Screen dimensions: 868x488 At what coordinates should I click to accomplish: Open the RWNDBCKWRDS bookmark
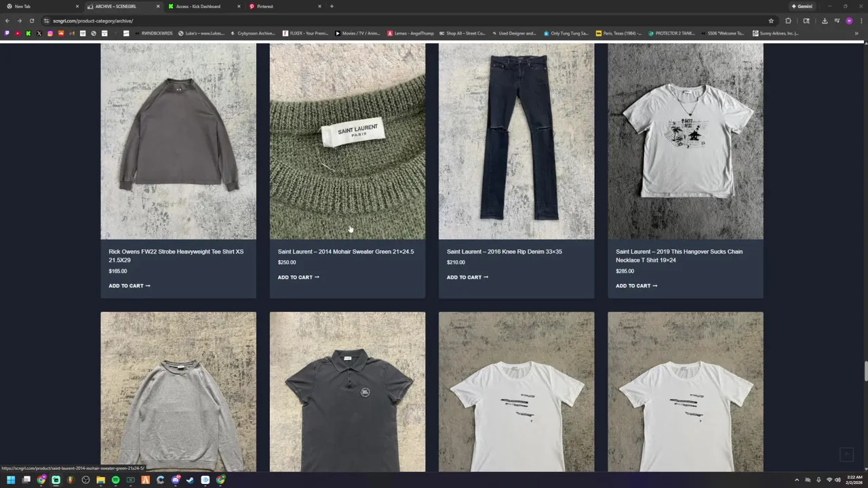click(153, 33)
